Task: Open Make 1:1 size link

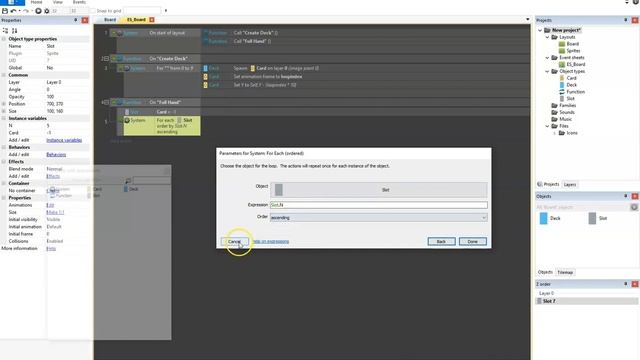Action: [x=55, y=212]
